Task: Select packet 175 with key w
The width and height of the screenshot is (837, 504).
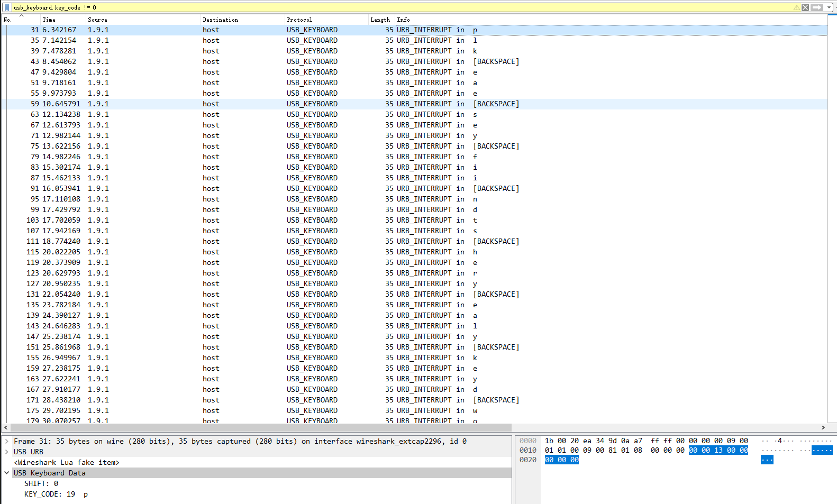Action: click(x=415, y=410)
